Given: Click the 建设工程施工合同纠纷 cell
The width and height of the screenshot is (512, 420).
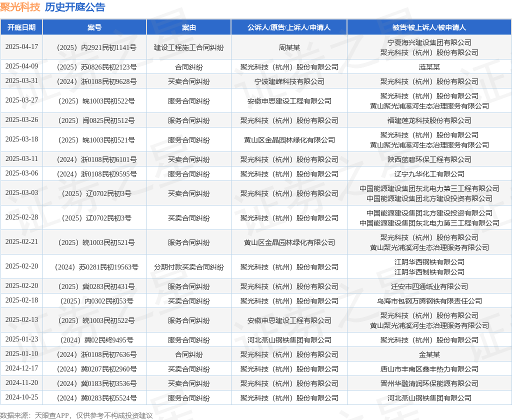Looking at the screenshot, I should coord(188,47).
